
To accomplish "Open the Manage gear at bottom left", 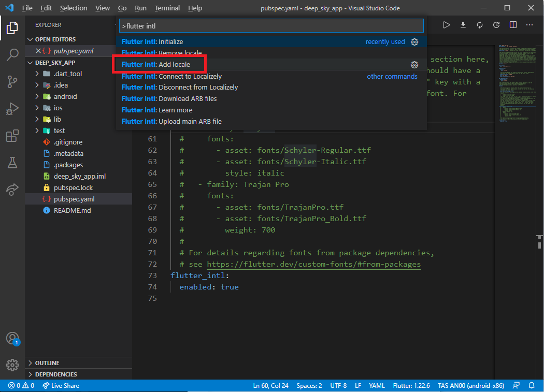I will coord(12,365).
